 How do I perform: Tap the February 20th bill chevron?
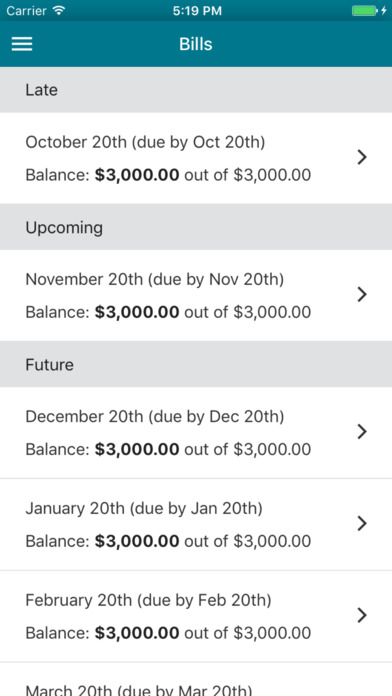(362, 615)
